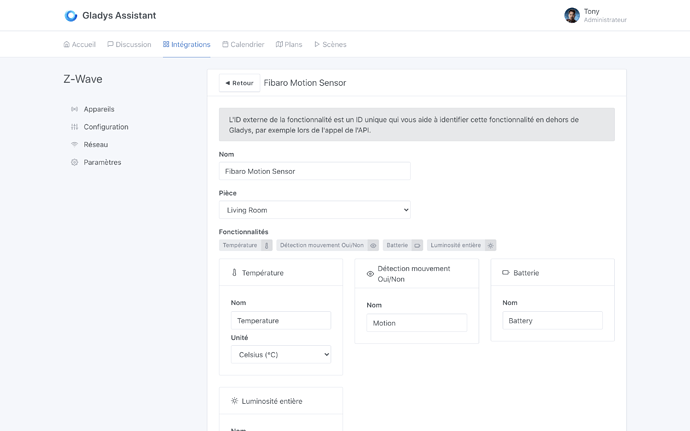Click the Accueil home icon
This screenshot has width=690, height=431.
click(x=66, y=44)
